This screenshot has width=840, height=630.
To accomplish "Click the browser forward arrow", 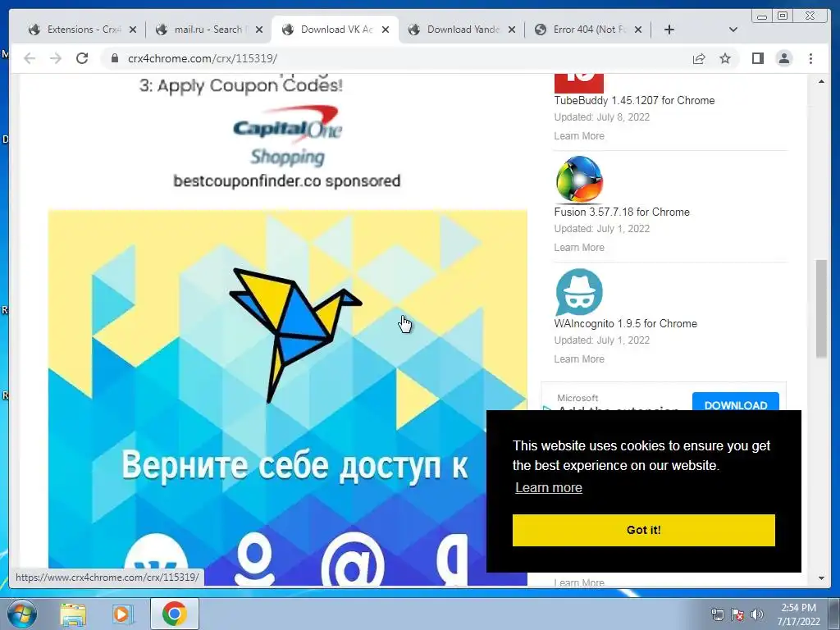I will pyautogui.click(x=56, y=58).
